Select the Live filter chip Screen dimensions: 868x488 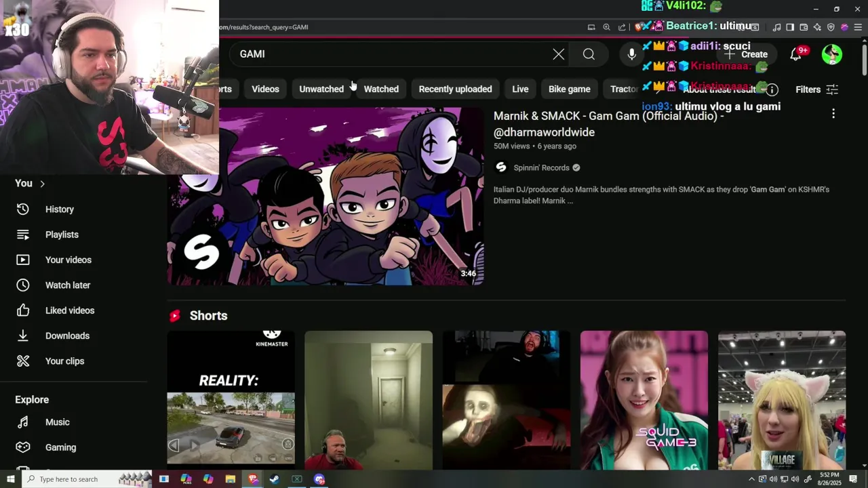click(520, 89)
